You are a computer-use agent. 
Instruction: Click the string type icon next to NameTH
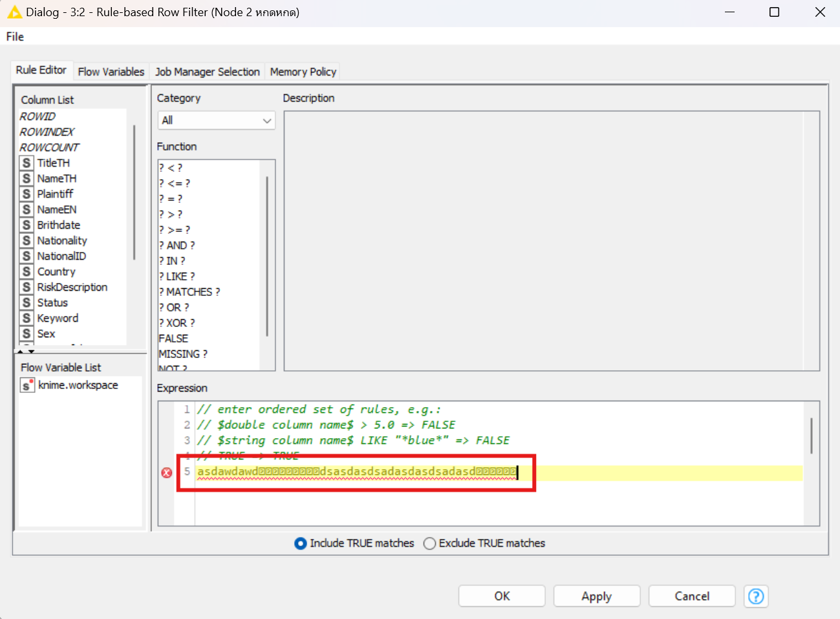click(27, 178)
